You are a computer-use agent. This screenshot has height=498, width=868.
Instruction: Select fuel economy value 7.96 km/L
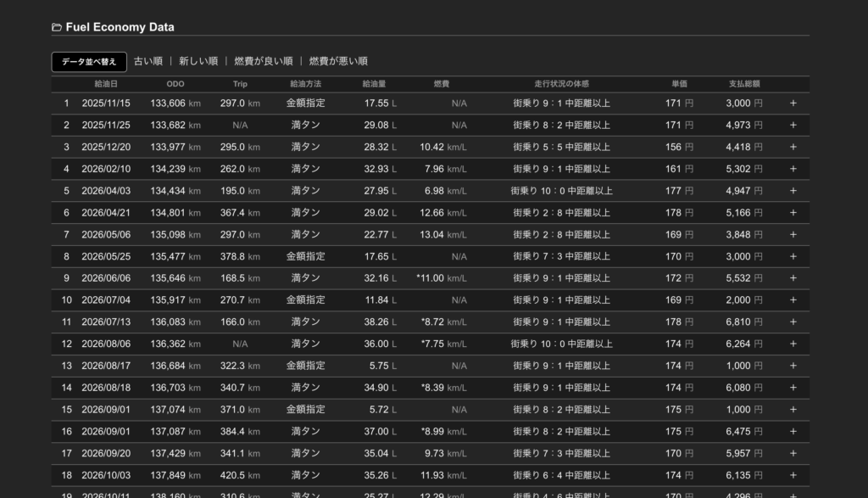coord(446,169)
